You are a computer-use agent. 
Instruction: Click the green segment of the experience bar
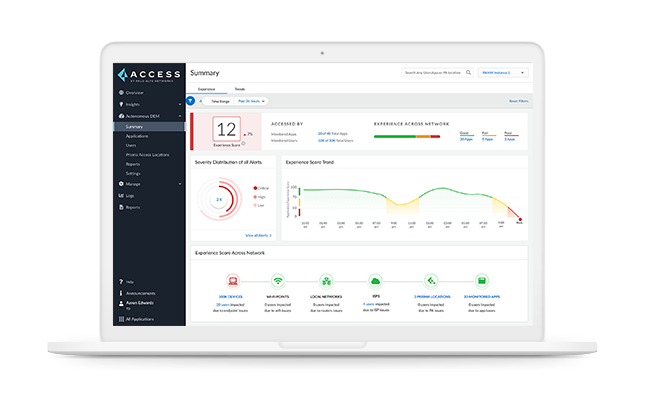[x=395, y=137]
